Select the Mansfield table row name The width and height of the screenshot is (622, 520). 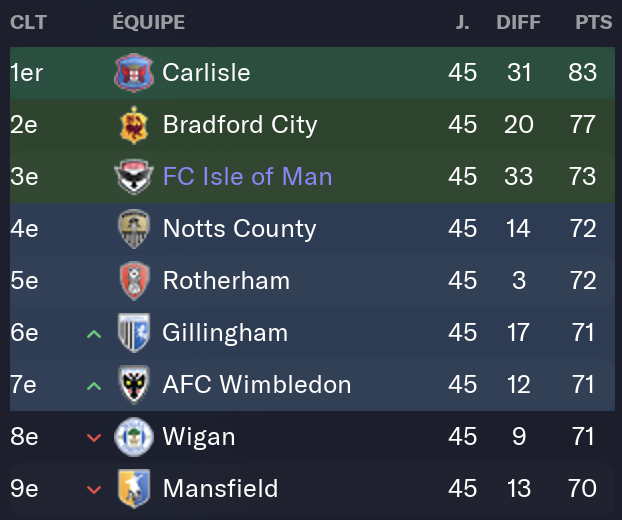coord(221,488)
